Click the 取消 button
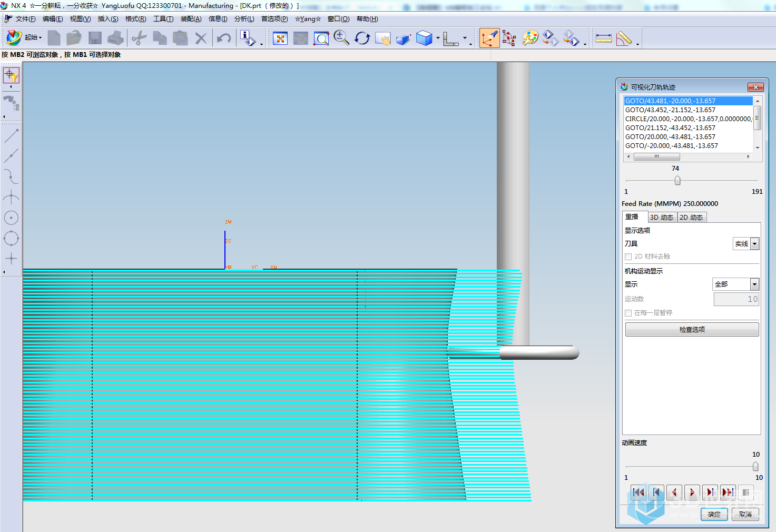Screen dimensions: 776x532 pyautogui.click(x=745, y=515)
